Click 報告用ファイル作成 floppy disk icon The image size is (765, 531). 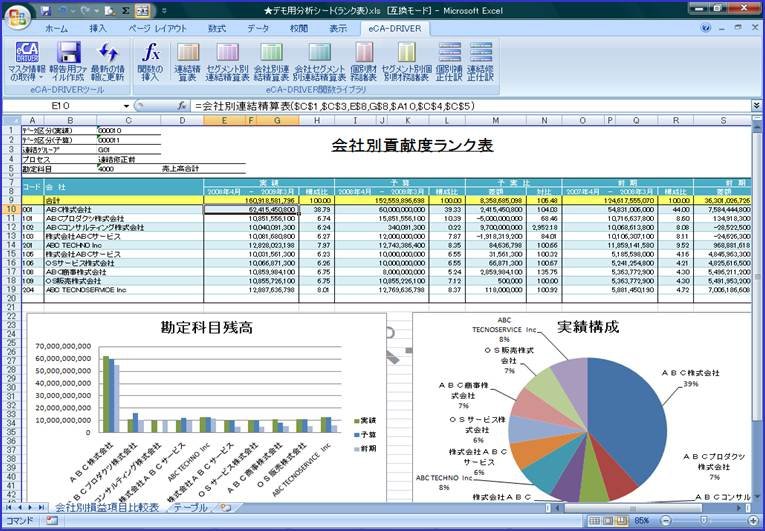(x=68, y=53)
